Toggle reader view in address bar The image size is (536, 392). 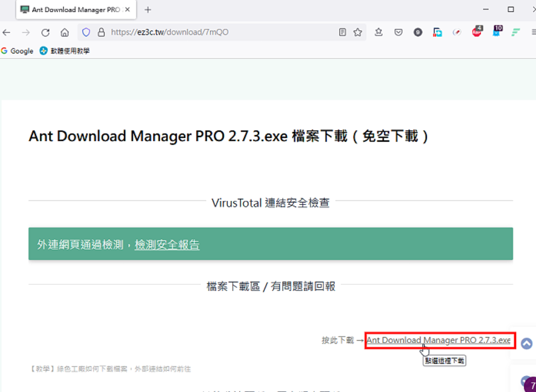click(342, 32)
